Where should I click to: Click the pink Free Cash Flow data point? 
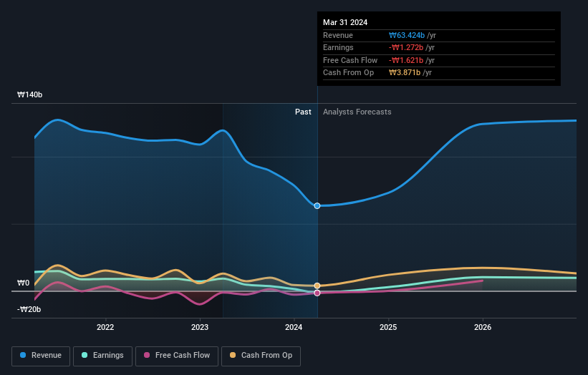[x=317, y=293]
